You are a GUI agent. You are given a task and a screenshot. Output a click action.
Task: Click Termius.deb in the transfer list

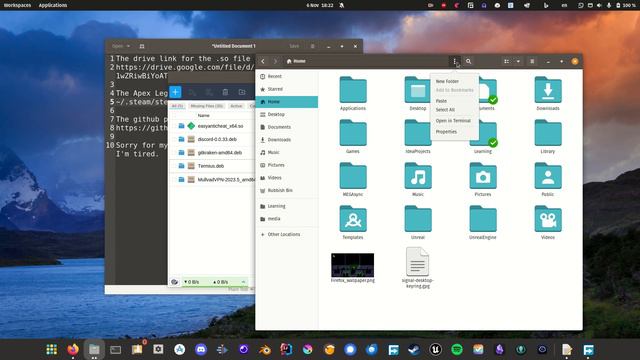[x=211, y=166]
